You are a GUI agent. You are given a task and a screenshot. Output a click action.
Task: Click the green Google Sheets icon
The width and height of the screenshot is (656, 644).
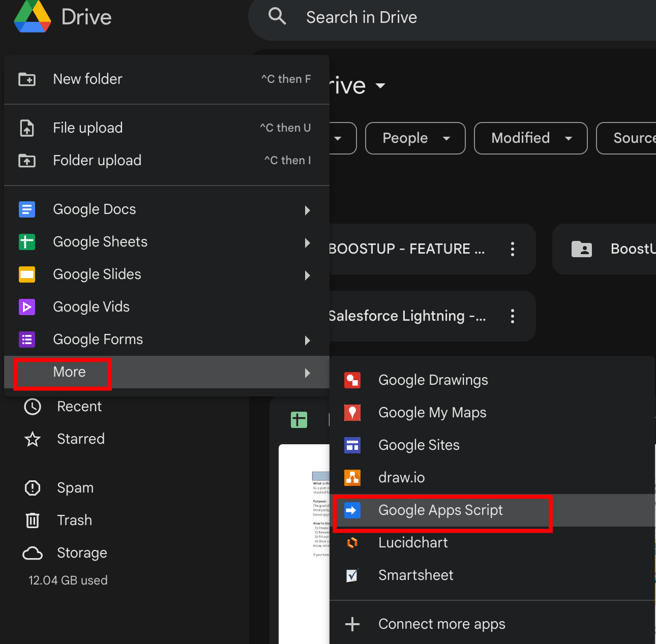27,242
